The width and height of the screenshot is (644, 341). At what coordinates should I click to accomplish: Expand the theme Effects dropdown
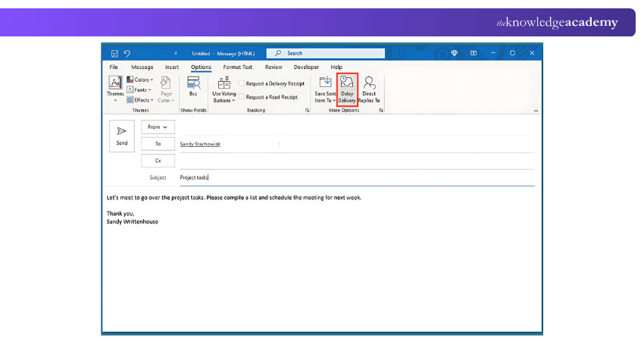(x=140, y=100)
